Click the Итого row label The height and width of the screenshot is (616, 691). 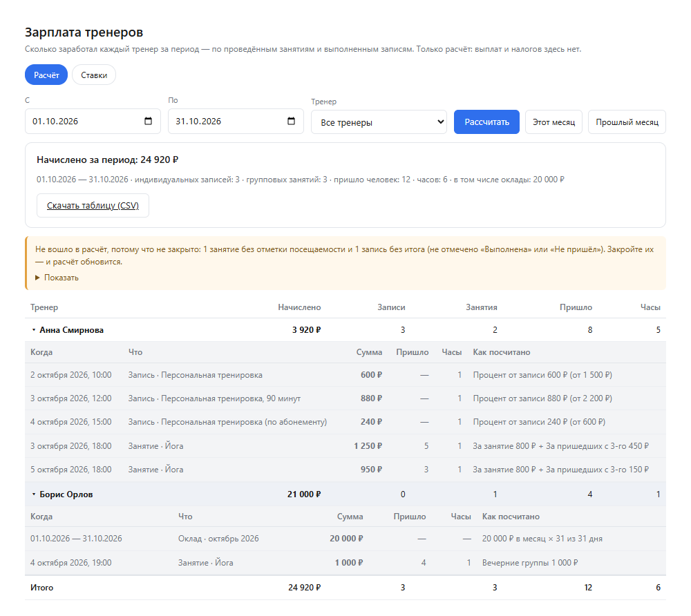tap(42, 588)
